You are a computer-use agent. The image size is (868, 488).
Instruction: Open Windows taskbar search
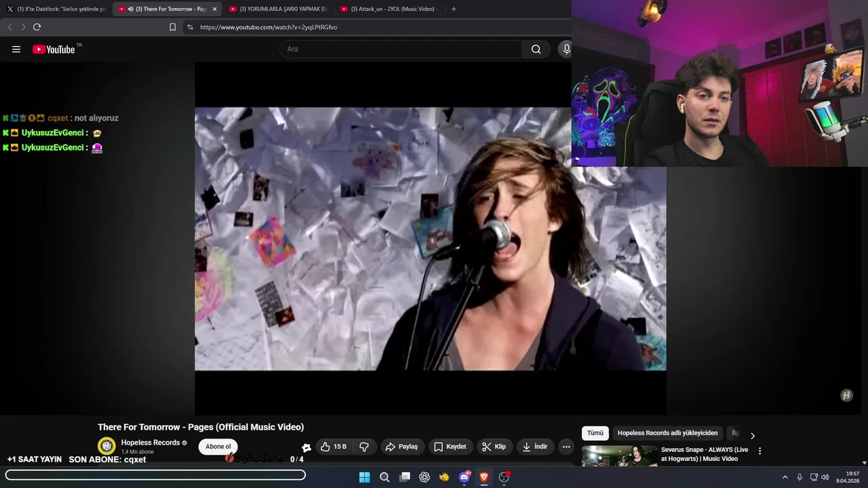(x=384, y=477)
